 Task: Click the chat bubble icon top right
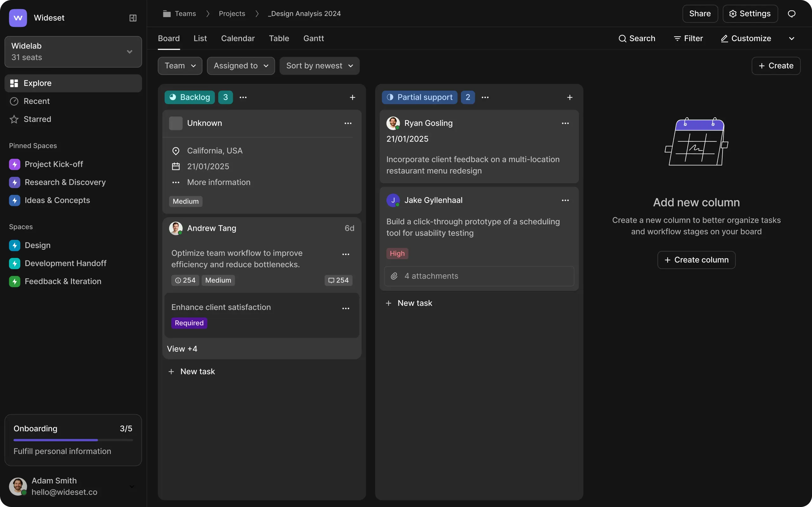point(791,14)
